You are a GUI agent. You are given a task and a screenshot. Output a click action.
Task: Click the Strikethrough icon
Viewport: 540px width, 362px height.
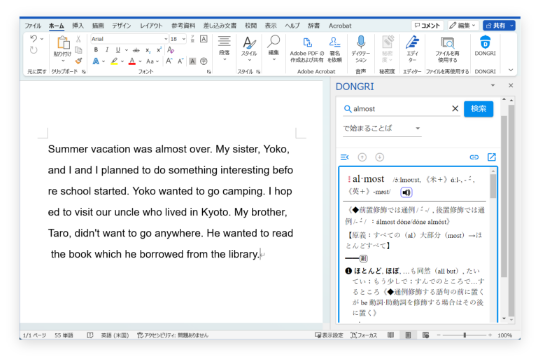pyautogui.click(x=136, y=50)
